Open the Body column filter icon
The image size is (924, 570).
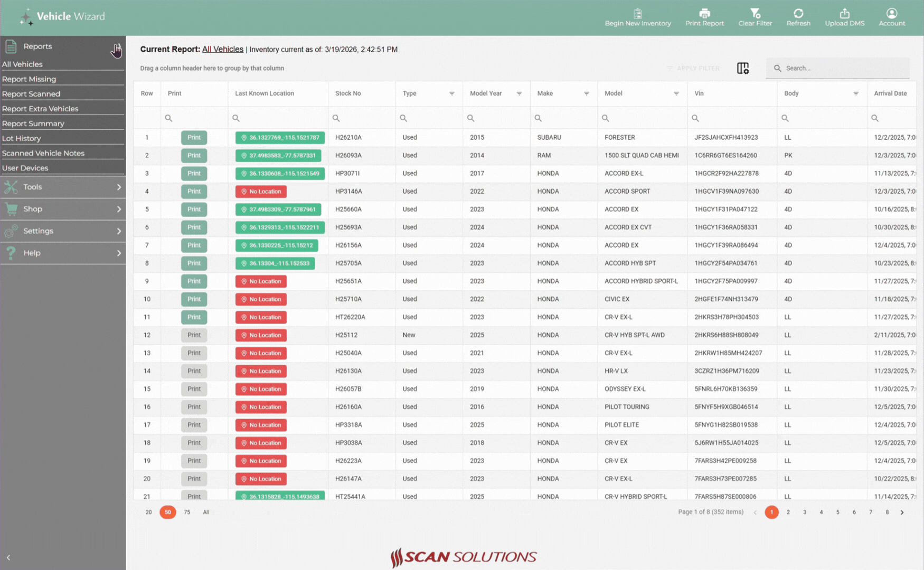856,93
